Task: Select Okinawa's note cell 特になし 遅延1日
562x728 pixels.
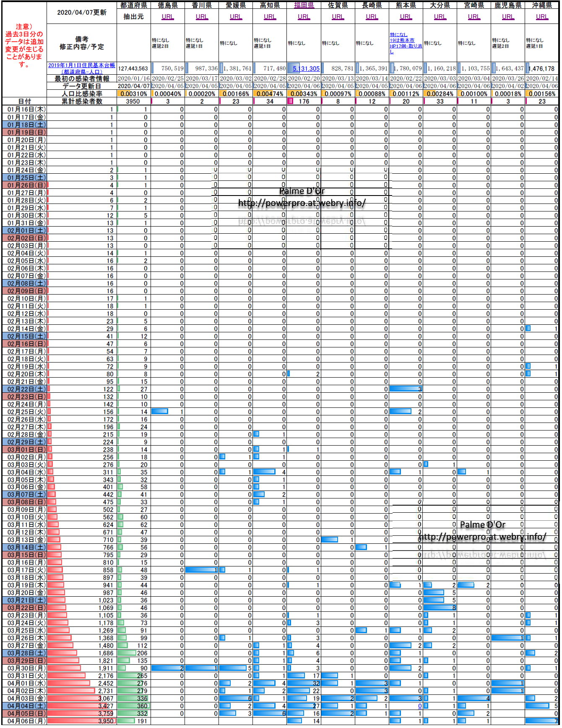Action: click(542, 43)
